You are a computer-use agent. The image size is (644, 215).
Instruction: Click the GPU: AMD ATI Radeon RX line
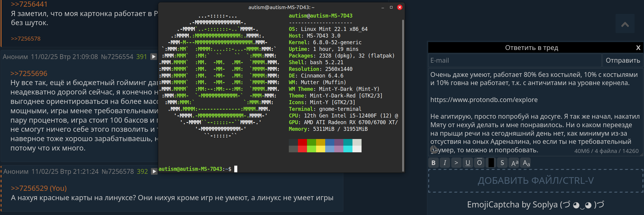coord(343,122)
